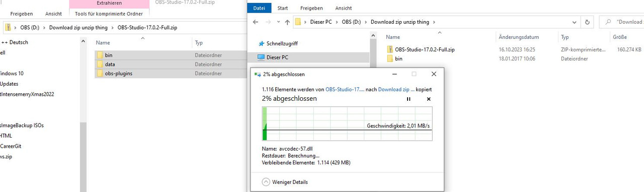Screen dimensions: 644x192
Task: Click folder icon in right address bar
Action: click(x=298, y=22)
